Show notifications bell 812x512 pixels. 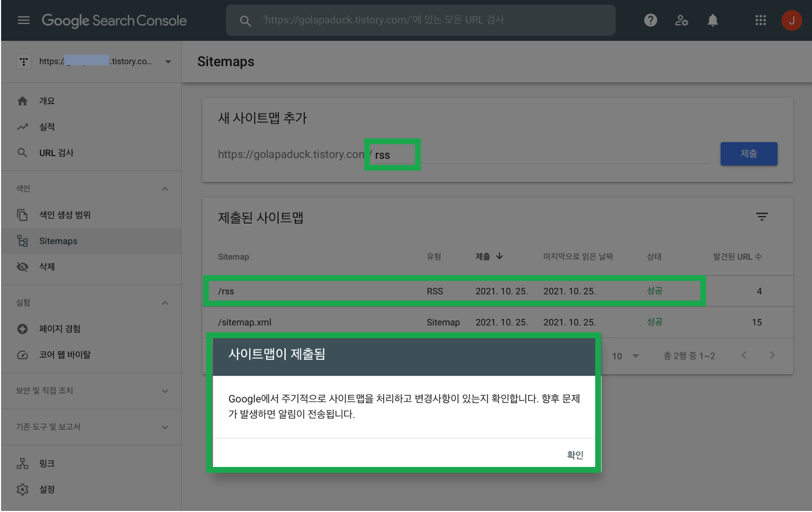(713, 20)
